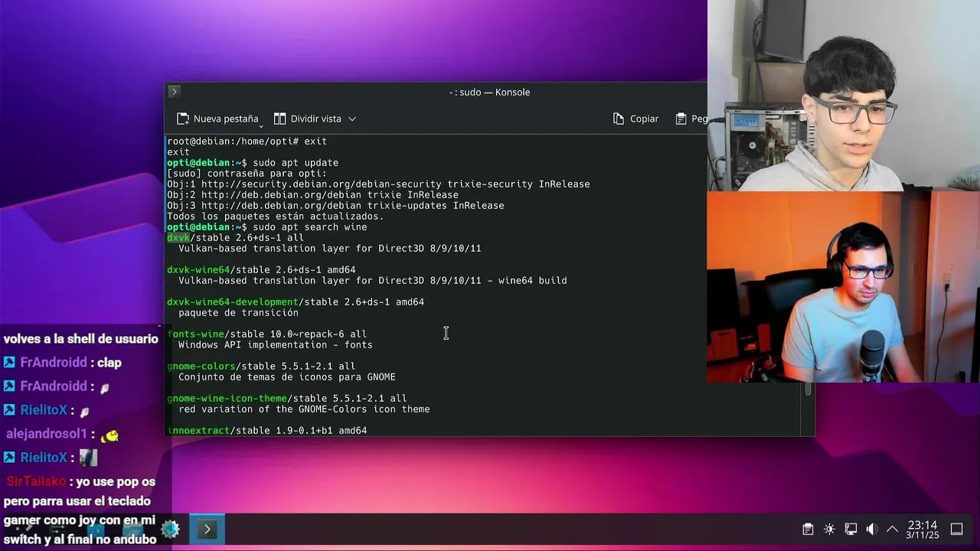This screenshot has width=980, height=551.
Task: Click 'paquete de transición' description text
Action: point(238,313)
